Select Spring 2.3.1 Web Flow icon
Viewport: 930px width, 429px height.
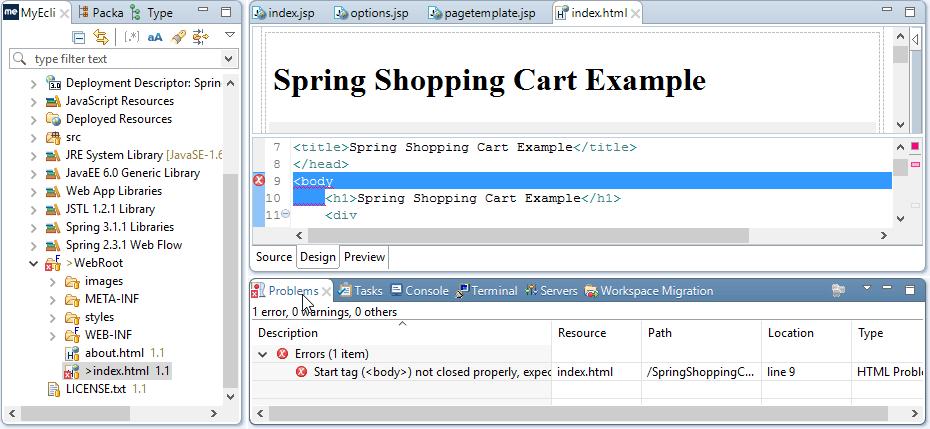[x=53, y=245]
